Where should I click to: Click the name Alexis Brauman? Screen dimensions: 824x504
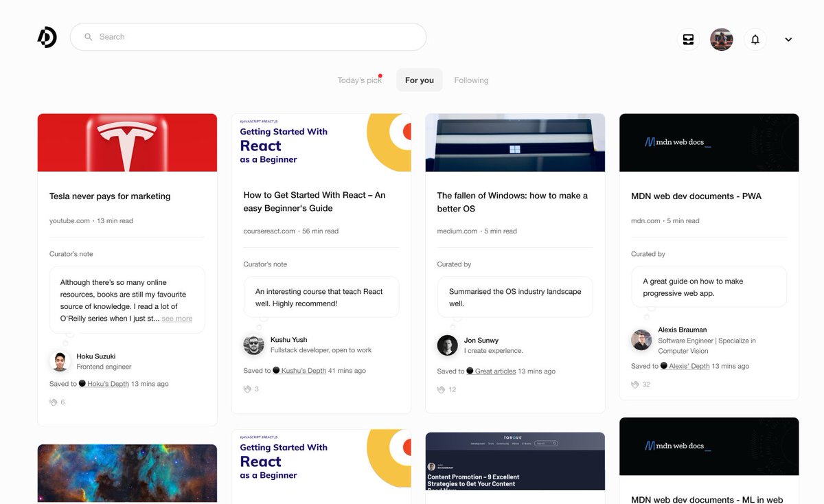[x=683, y=330]
